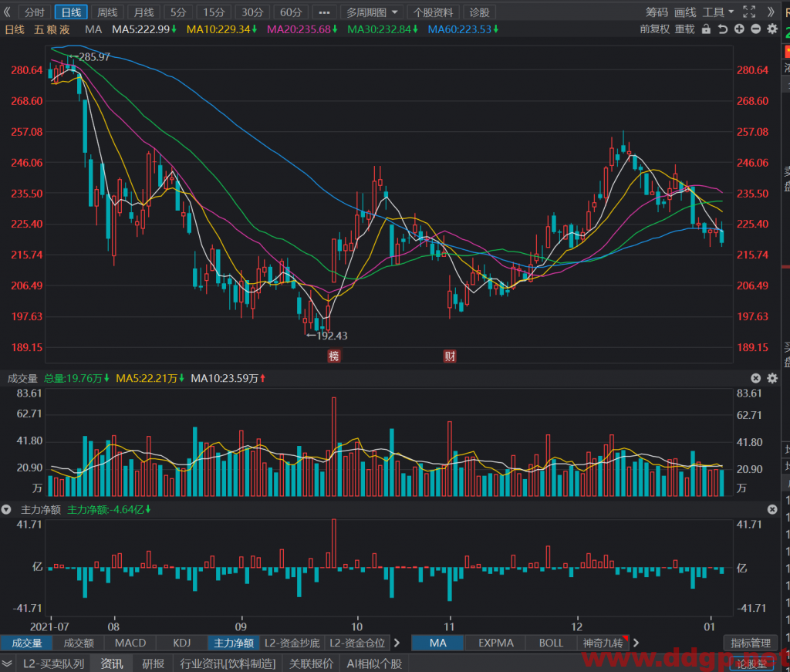Image resolution: width=790 pixels, height=672 pixels.
Task: Activate the 画线 drawing tool
Action: click(x=685, y=12)
